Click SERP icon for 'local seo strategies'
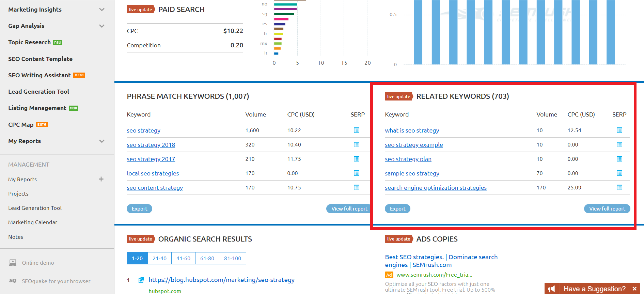This screenshot has width=644, height=294. [x=357, y=173]
